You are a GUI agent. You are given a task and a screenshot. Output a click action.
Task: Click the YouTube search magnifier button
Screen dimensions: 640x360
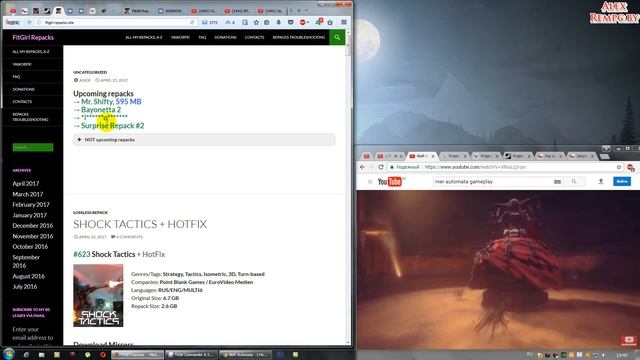[x=574, y=182]
